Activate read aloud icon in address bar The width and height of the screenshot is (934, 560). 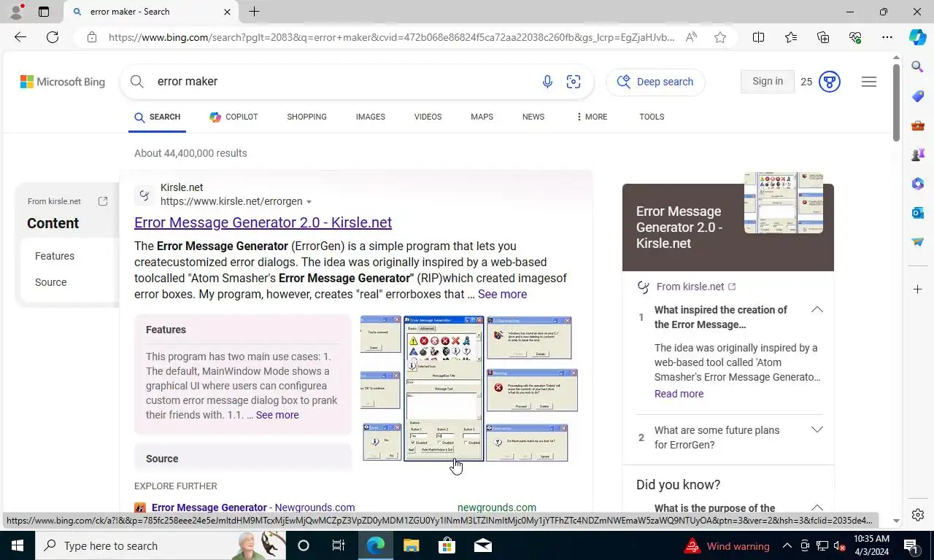pos(691,37)
